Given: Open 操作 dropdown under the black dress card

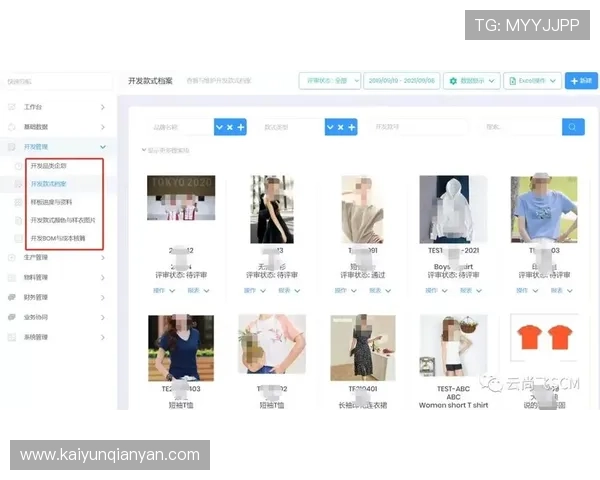Looking at the screenshot, I should coord(255,291).
